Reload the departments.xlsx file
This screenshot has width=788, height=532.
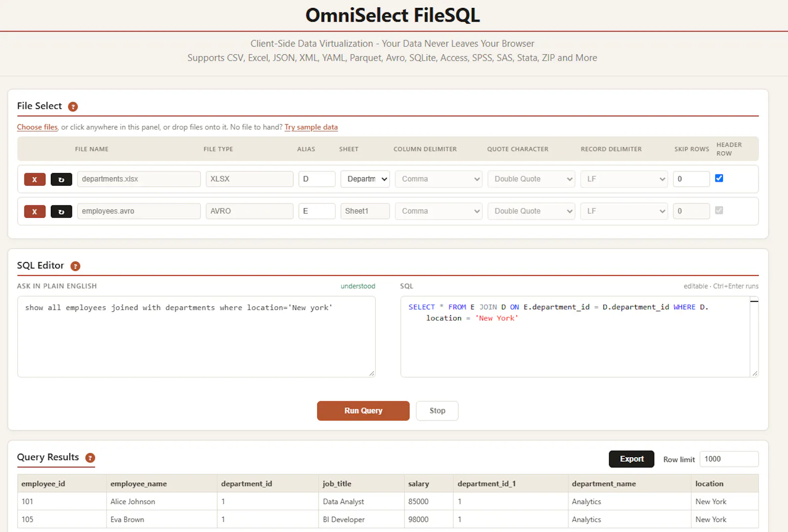[62, 179]
